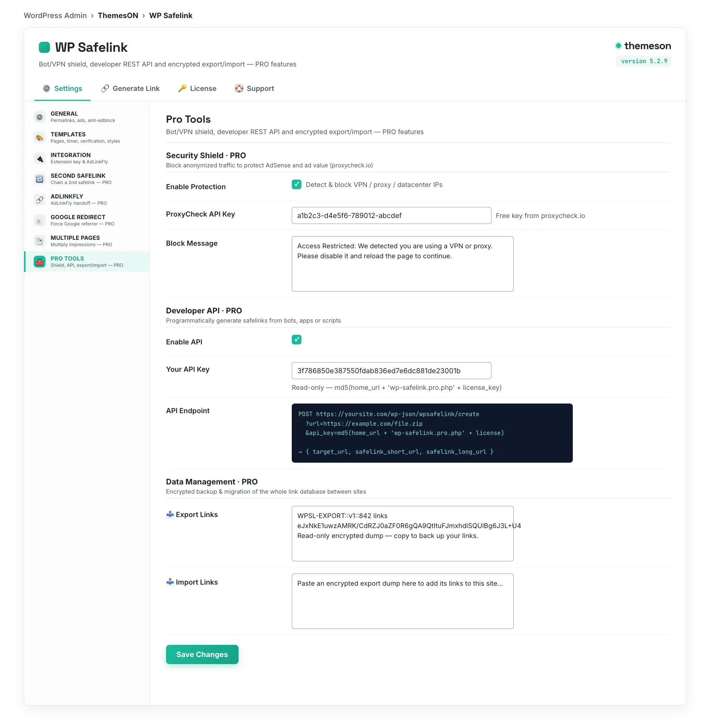This screenshot has width=710, height=728.
Task: Click the "Pro Tools" page heading
Action: pyautogui.click(x=188, y=119)
